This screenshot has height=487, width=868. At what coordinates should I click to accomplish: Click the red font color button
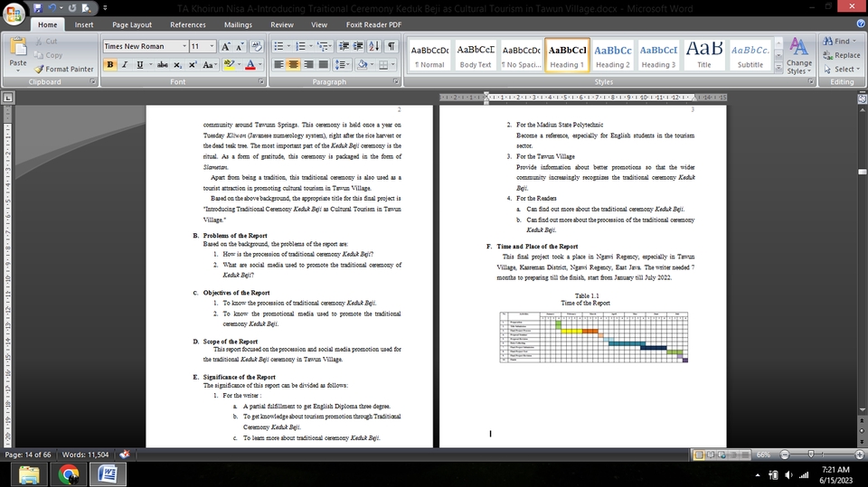point(250,65)
